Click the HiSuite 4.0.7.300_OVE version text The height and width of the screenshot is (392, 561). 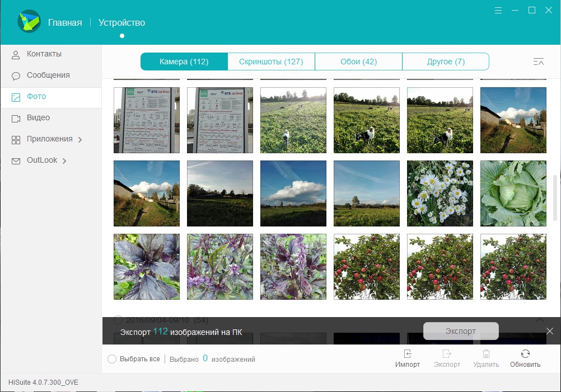tap(43, 382)
